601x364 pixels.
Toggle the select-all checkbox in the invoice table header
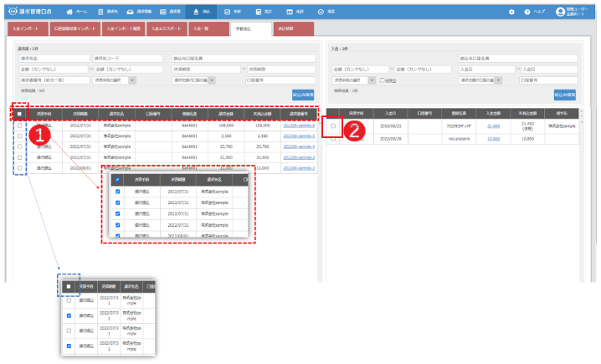[x=20, y=113]
